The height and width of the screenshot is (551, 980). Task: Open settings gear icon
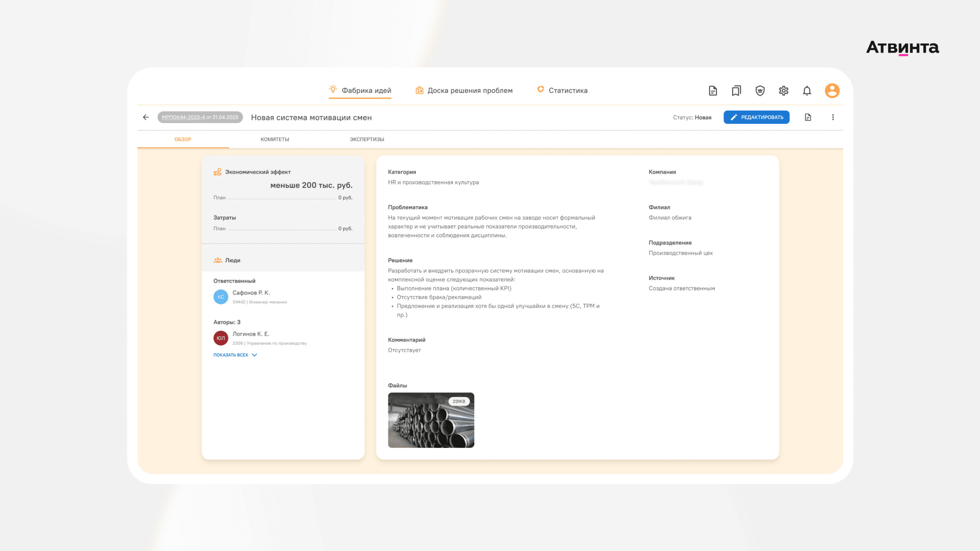point(783,91)
